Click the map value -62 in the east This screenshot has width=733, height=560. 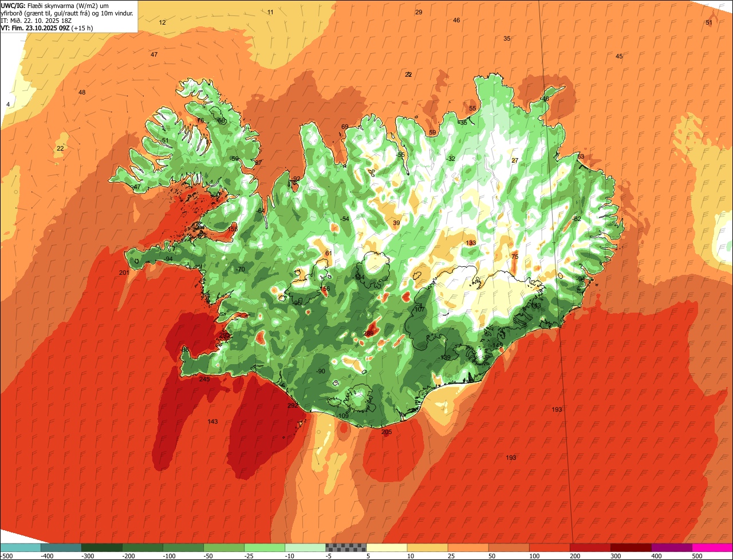[x=577, y=219]
